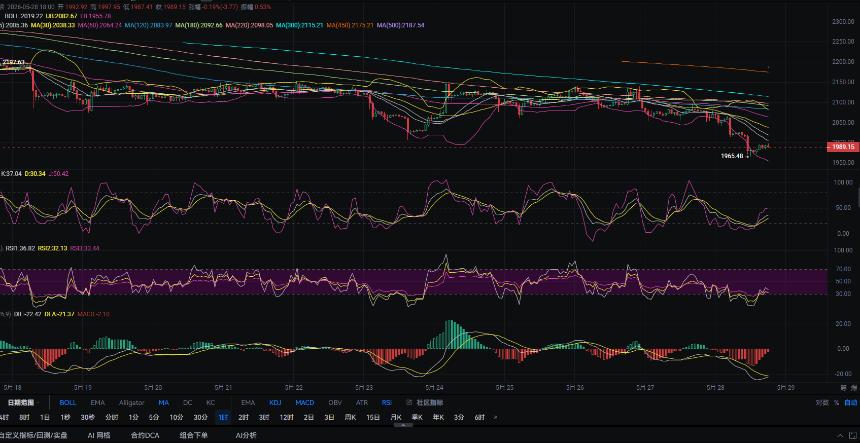The image size is (860, 443).
Task: Select the 30秒 timeframe
Action: 88,417
